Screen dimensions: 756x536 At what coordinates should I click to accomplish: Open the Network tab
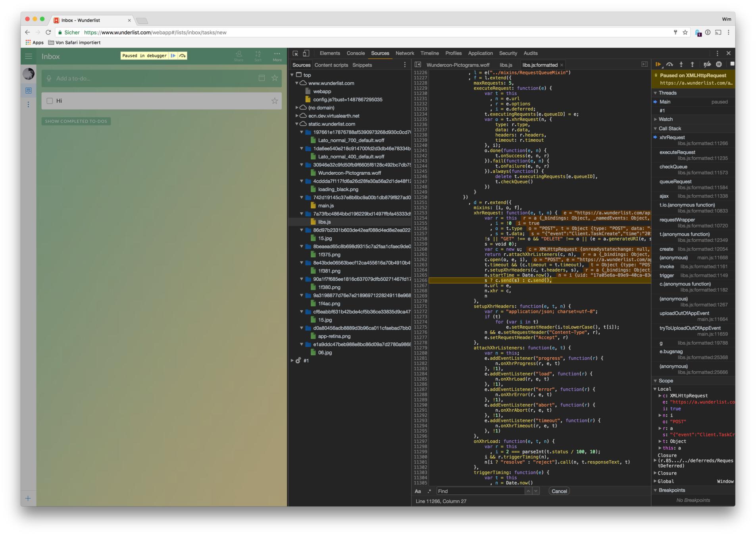pos(405,53)
